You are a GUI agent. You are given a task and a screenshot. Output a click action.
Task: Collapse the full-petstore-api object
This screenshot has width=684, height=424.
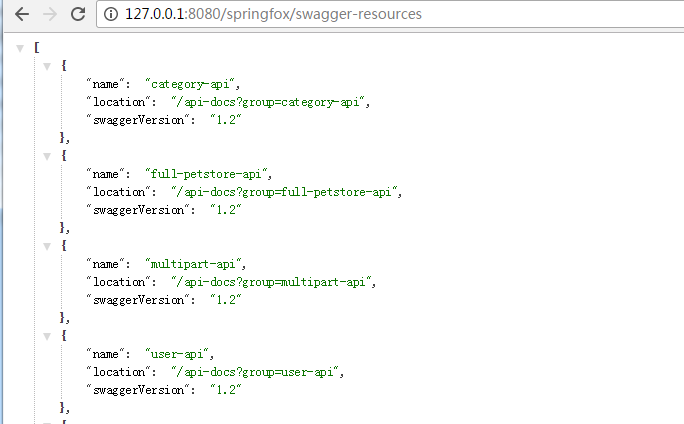click(x=47, y=156)
